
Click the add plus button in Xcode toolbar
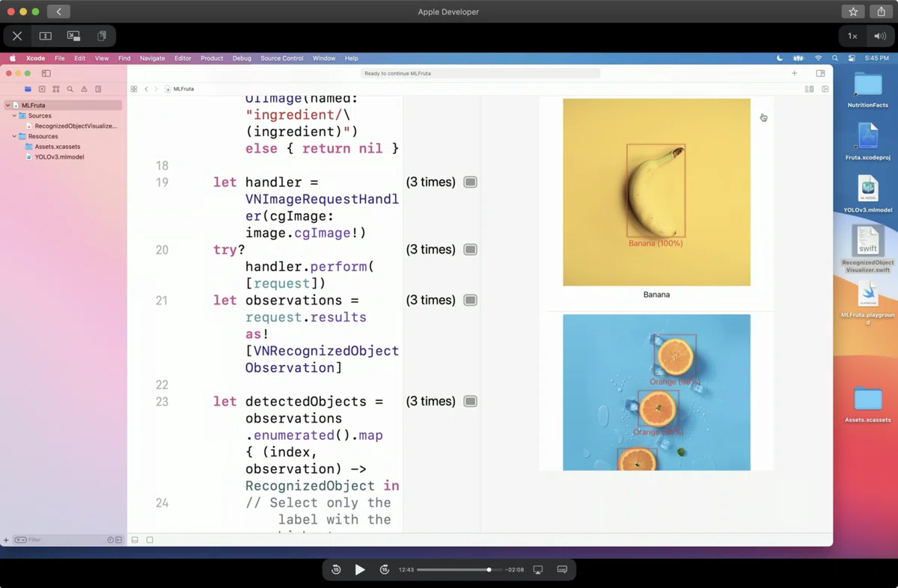(795, 73)
